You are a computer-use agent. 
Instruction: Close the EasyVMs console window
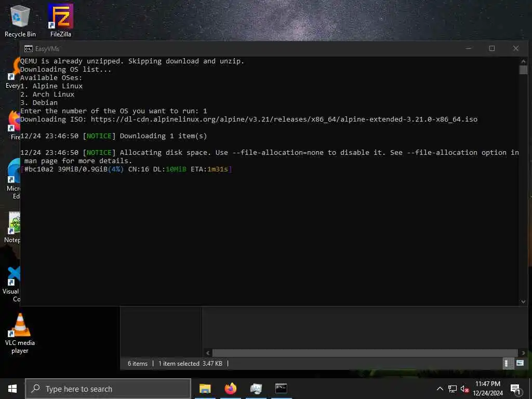point(516,48)
